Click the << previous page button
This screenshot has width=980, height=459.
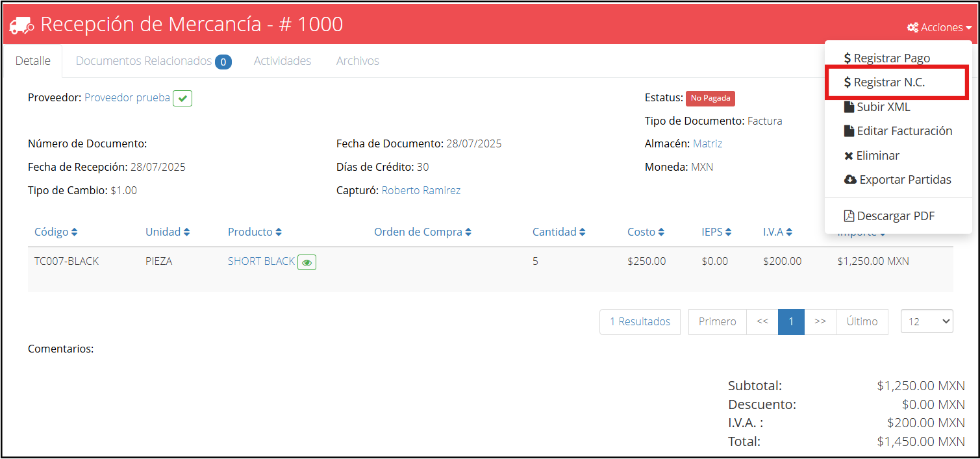[x=762, y=321]
